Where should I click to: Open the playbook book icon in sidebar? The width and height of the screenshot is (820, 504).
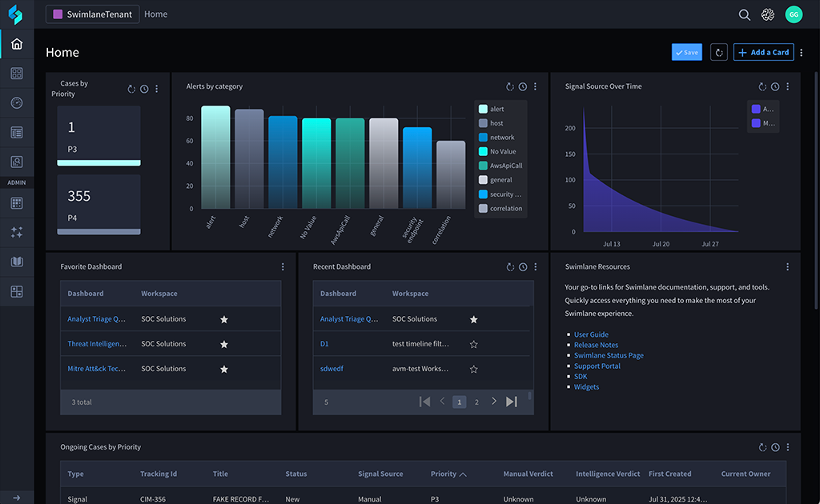click(17, 262)
